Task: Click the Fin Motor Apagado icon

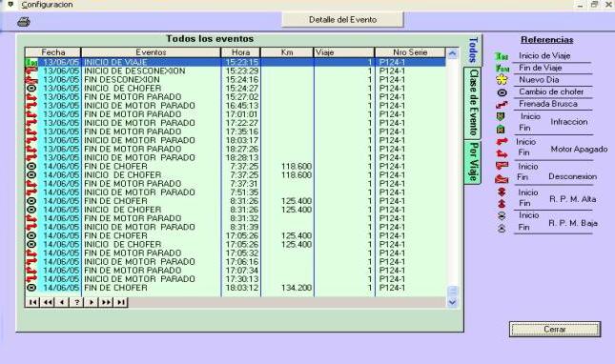Action: click(502, 153)
